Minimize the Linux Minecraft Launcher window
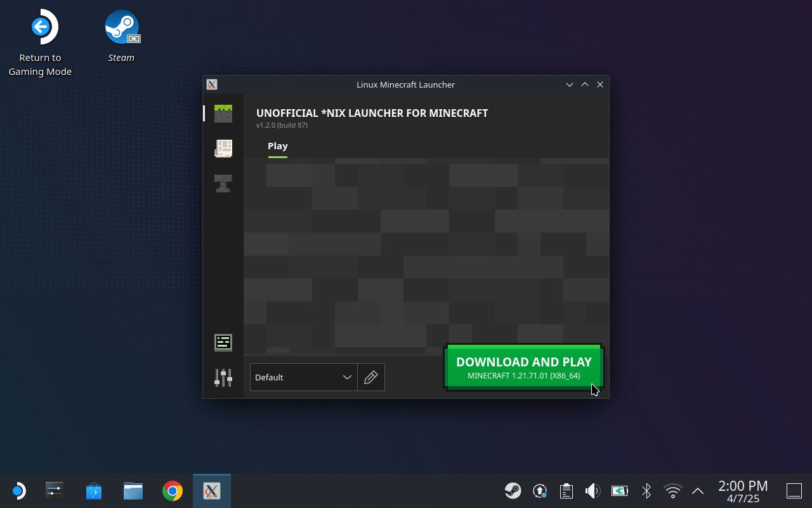The height and width of the screenshot is (508, 812). click(570, 84)
